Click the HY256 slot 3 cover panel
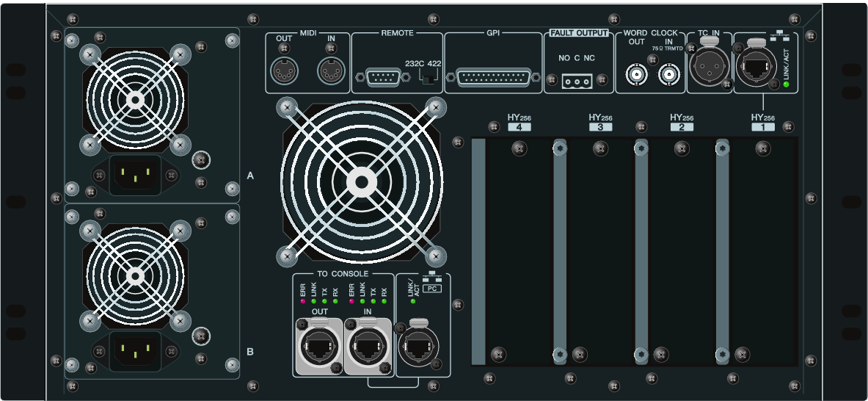 tap(600, 251)
